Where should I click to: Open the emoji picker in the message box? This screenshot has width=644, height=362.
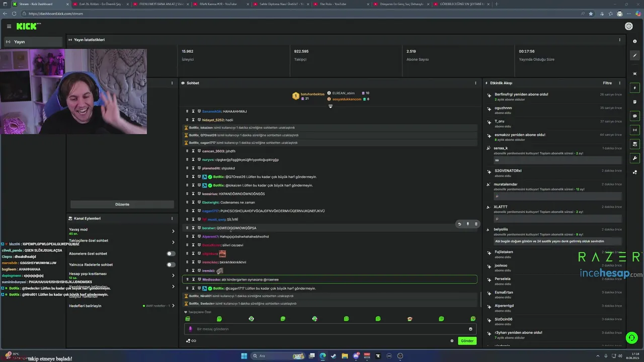coord(470,329)
